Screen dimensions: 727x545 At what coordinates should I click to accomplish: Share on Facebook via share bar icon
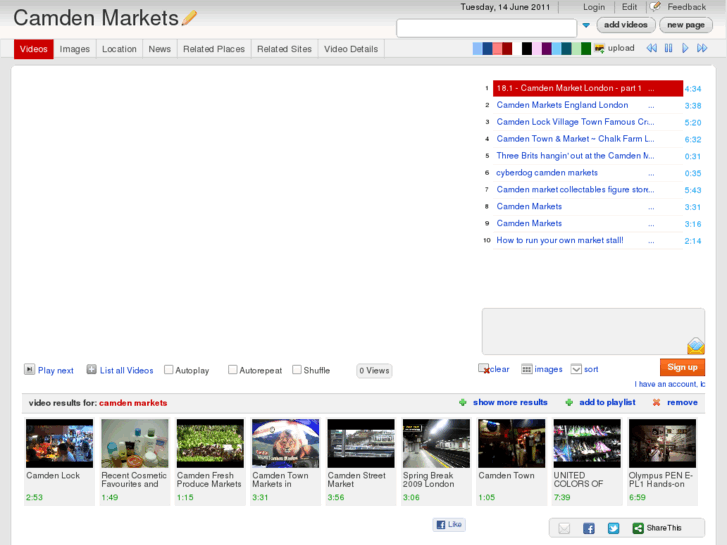pos(589,528)
